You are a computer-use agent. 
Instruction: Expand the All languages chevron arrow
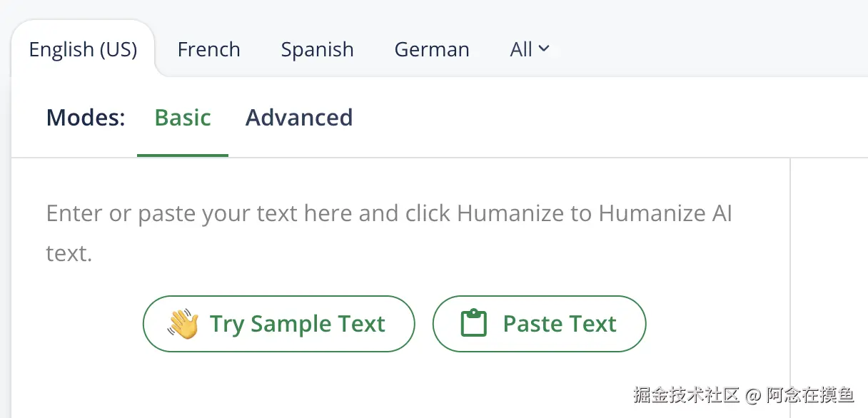point(544,49)
